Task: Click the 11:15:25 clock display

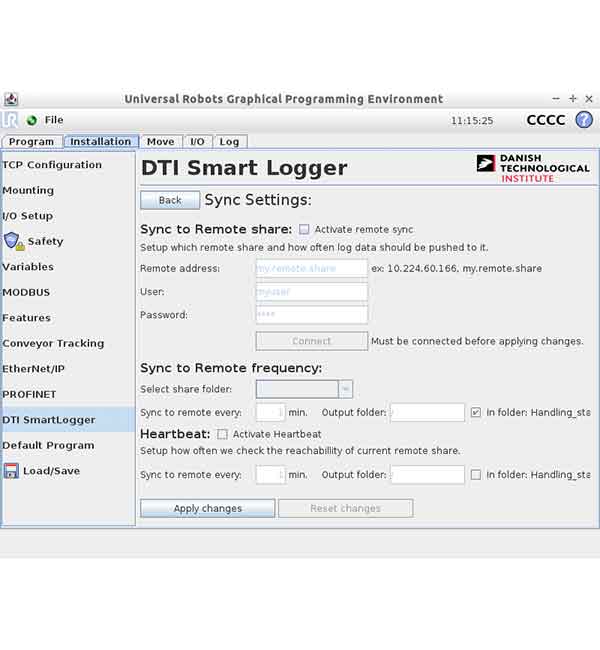Action: (x=472, y=121)
